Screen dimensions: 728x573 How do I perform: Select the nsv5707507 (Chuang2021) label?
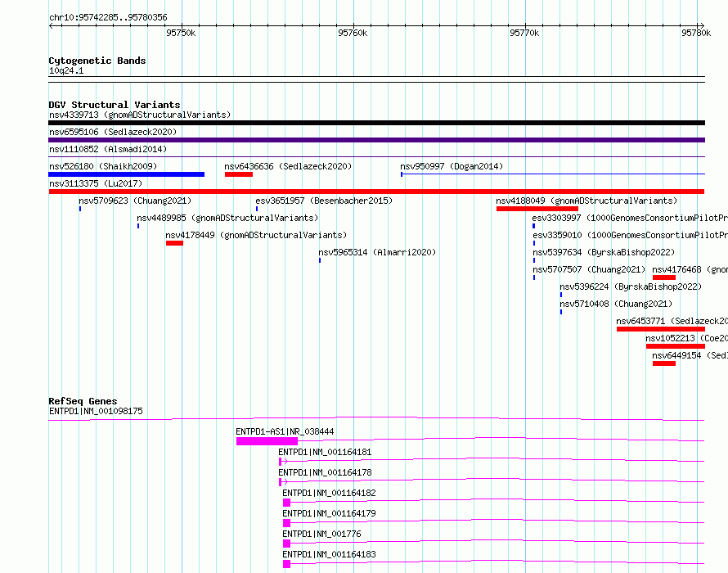pos(589,269)
